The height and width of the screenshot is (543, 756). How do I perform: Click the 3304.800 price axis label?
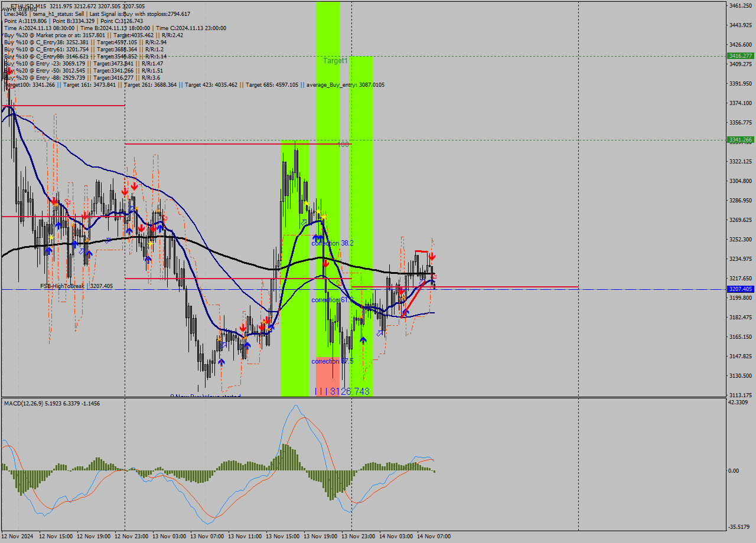click(x=741, y=181)
